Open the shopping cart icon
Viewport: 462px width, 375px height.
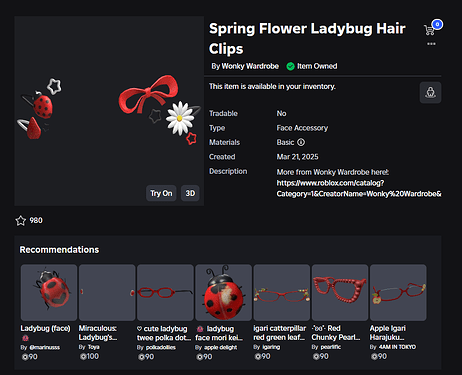point(430,30)
